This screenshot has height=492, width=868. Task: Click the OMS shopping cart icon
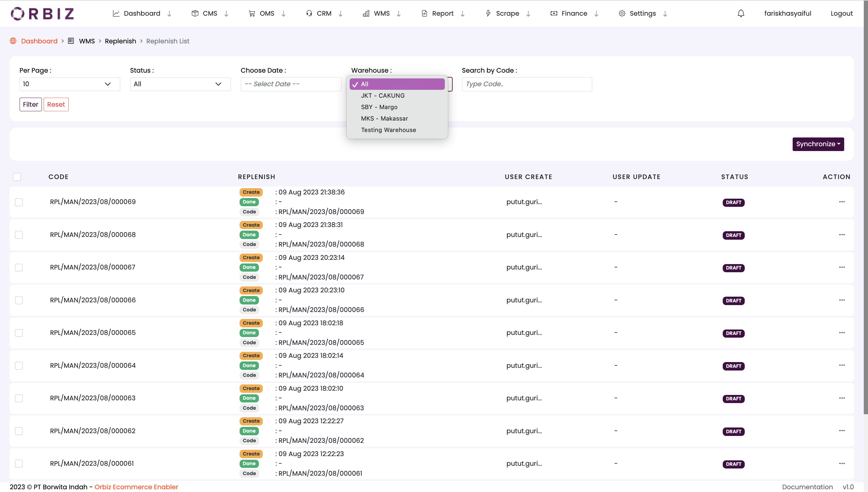point(252,14)
